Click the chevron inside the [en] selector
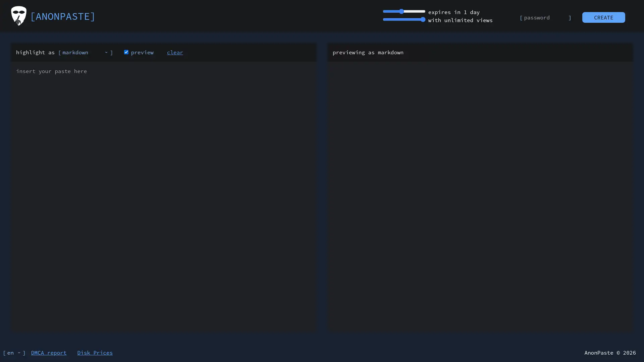The height and width of the screenshot is (362, 644). (x=18, y=353)
